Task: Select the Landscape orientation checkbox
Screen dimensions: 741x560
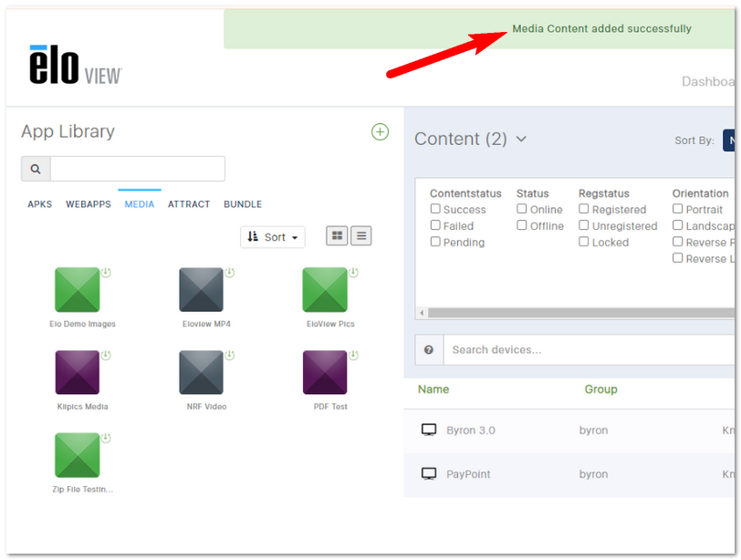Action: point(678,225)
